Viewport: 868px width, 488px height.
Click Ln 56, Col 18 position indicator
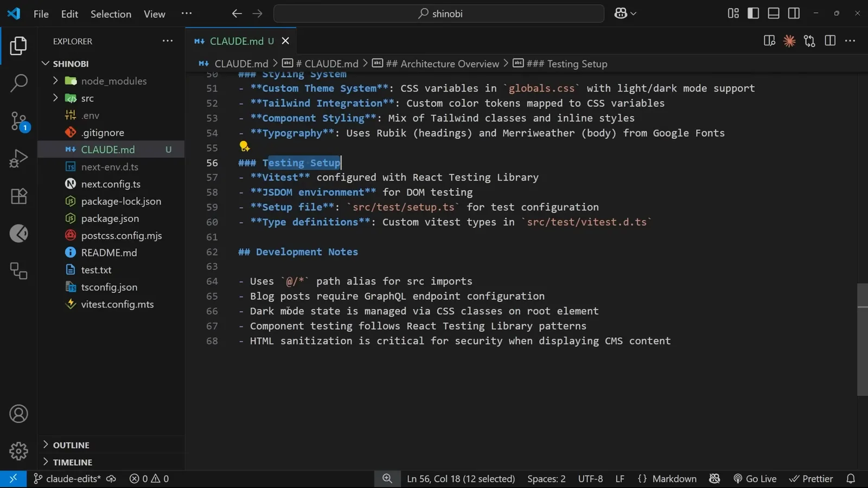pyautogui.click(x=461, y=479)
